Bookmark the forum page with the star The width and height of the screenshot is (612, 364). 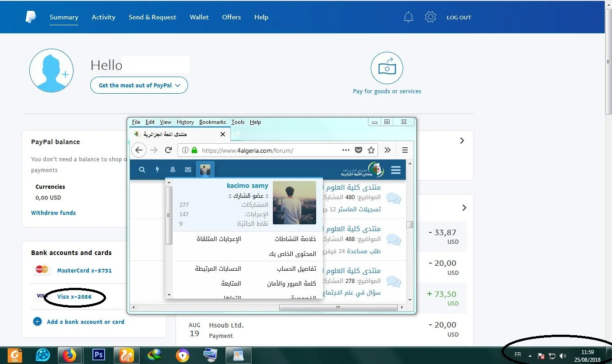(371, 150)
